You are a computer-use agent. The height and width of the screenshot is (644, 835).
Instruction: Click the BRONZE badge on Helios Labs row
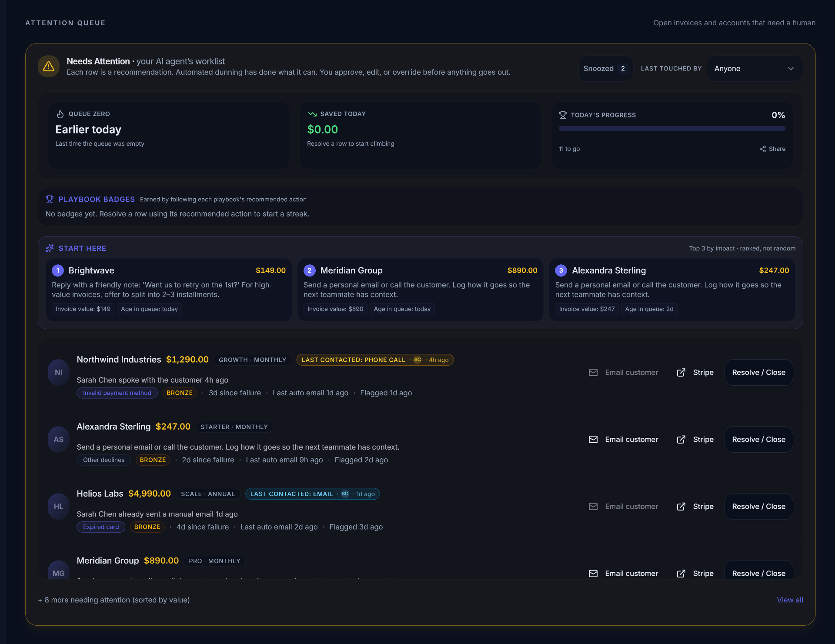point(147,527)
